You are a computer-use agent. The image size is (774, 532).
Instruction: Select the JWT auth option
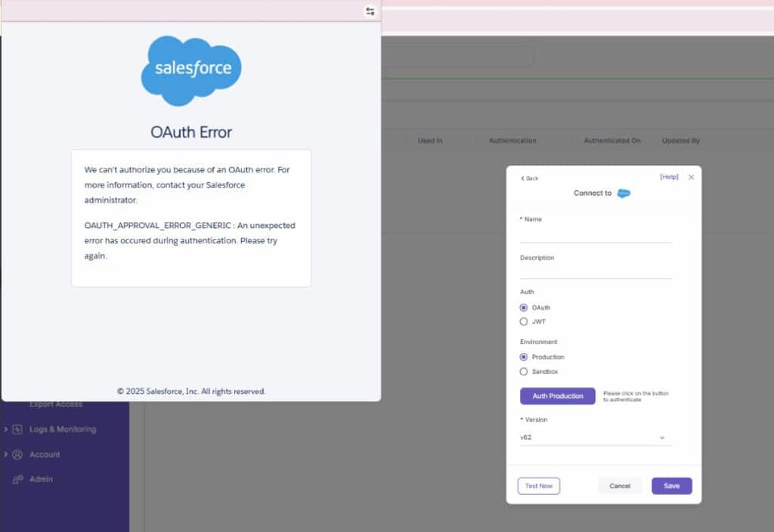524,322
